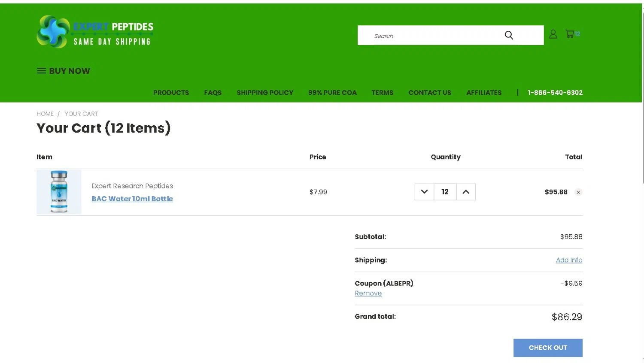Click Add Info for shipping

point(569,260)
